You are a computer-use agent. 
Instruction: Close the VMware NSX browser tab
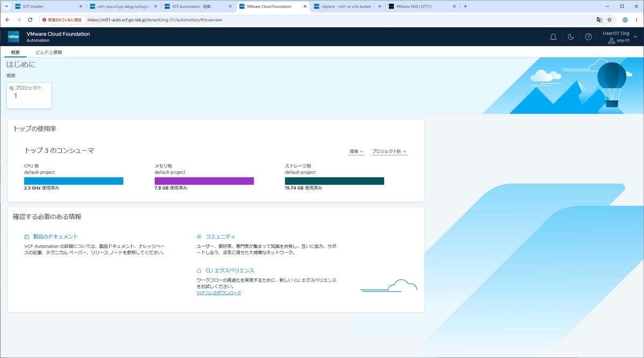(x=453, y=6)
